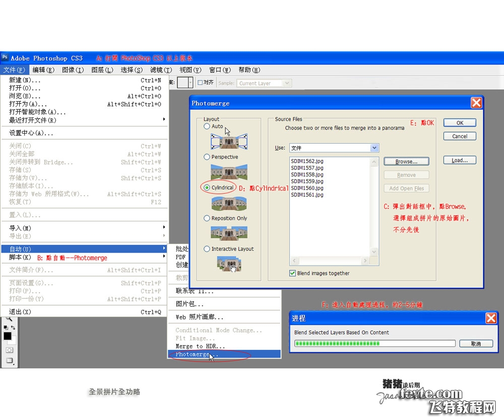Open the 编辑(E) menu
Viewport: 504px width, 420px height.
click(x=43, y=70)
